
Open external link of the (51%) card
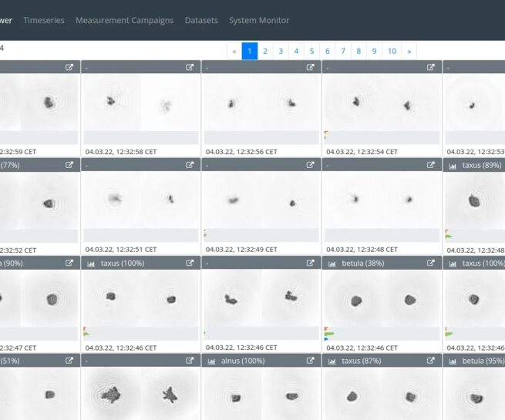coord(69,361)
